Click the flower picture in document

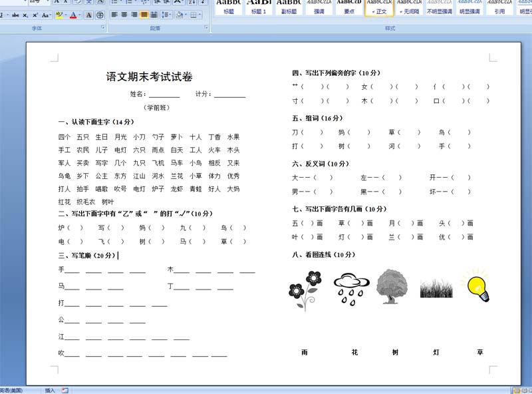(305, 290)
